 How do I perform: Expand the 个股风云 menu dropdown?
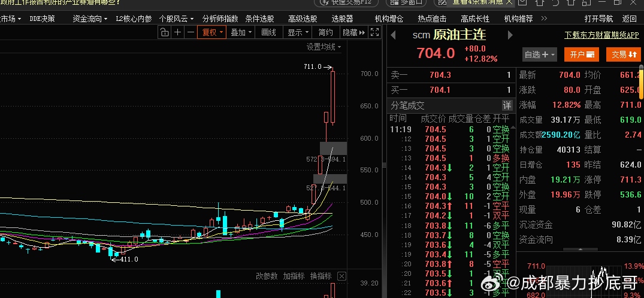tap(176, 19)
